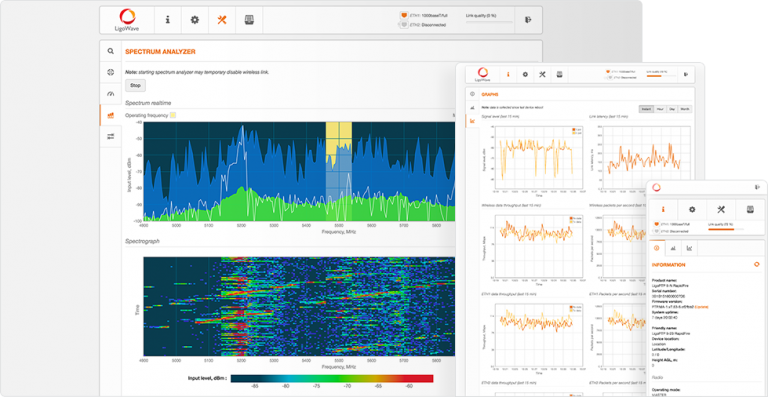
Task: Select graphs sidebar tab in Graphs window
Action: (x=472, y=120)
